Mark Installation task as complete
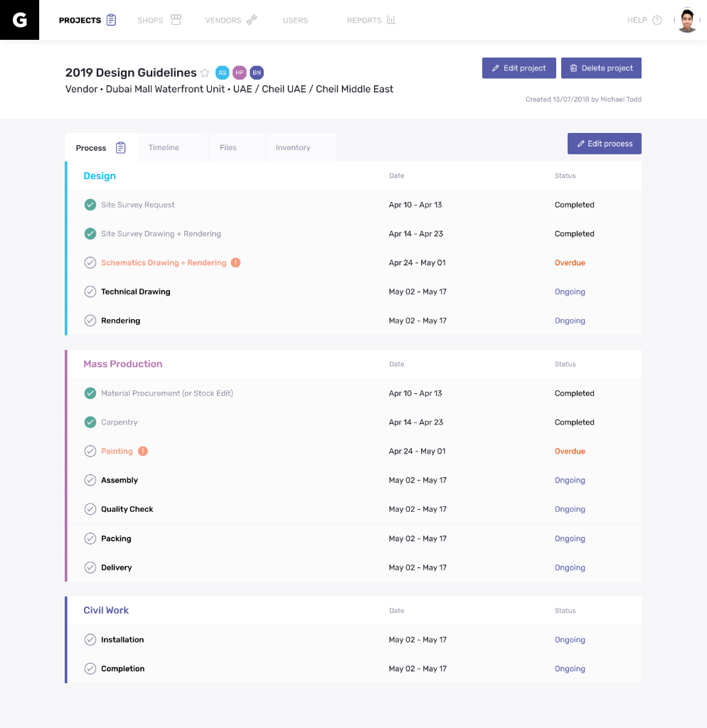Screen dimensions: 707x728 tap(90, 639)
